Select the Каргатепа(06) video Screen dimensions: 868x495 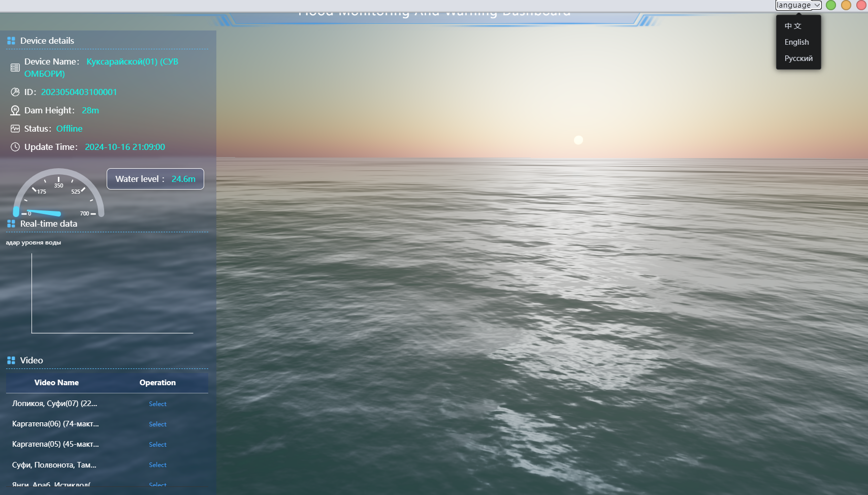click(157, 424)
